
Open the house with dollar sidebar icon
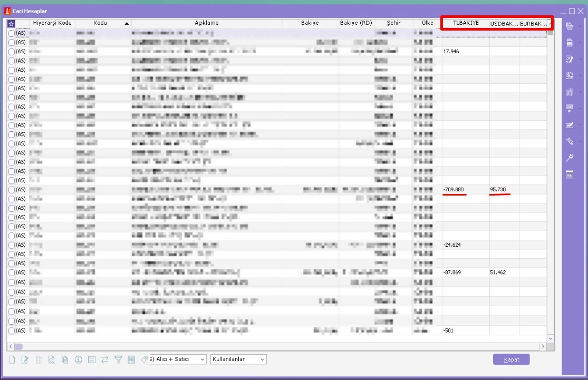tap(570, 75)
